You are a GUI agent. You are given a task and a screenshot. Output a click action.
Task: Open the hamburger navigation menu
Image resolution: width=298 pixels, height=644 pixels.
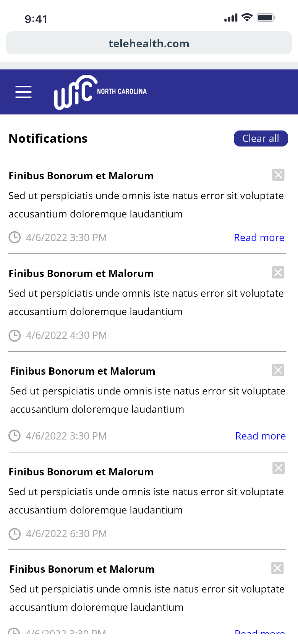click(x=23, y=92)
